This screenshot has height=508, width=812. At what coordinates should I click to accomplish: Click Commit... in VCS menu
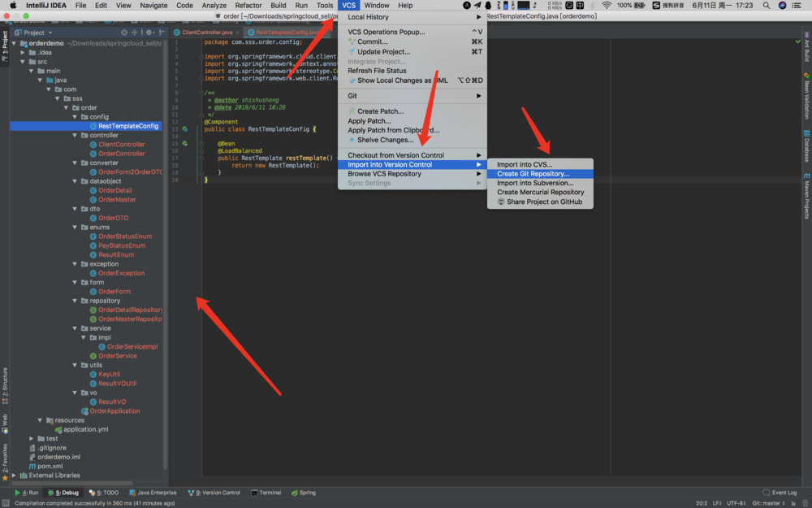tap(412, 41)
